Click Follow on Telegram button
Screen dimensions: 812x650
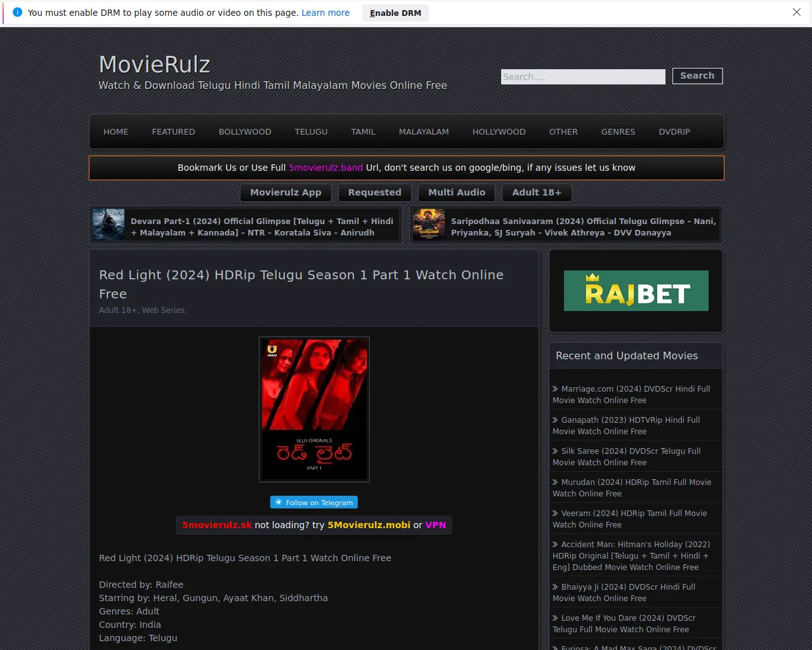(314, 502)
